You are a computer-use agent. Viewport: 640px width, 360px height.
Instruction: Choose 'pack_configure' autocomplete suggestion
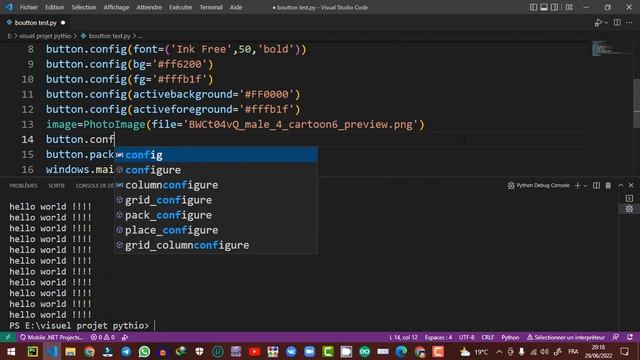216,215
